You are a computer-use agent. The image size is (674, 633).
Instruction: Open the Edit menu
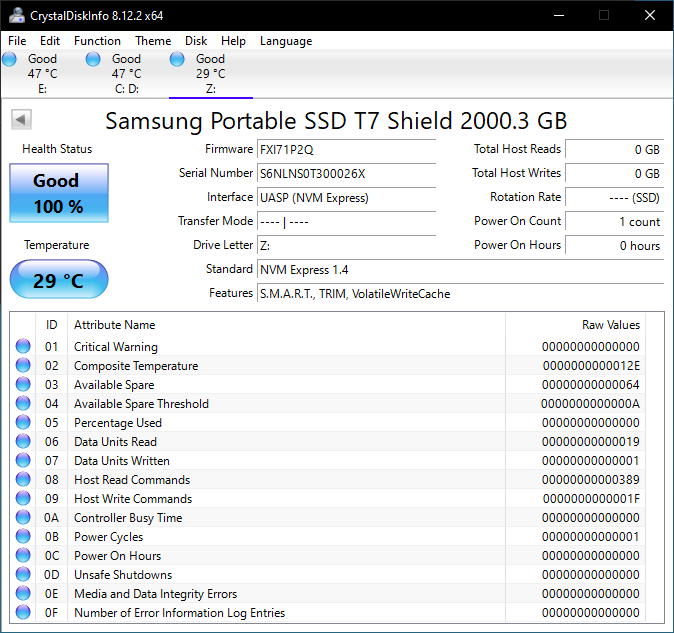pyautogui.click(x=50, y=41)
